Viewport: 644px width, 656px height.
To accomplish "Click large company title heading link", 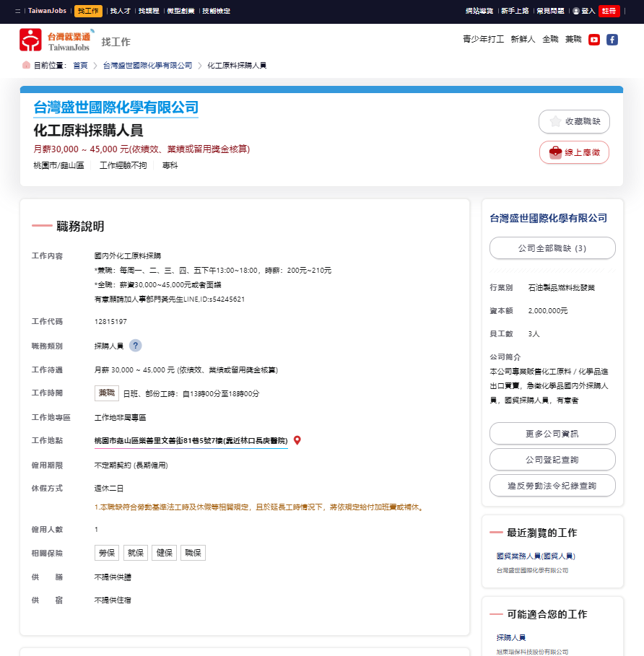I will 116,108.
